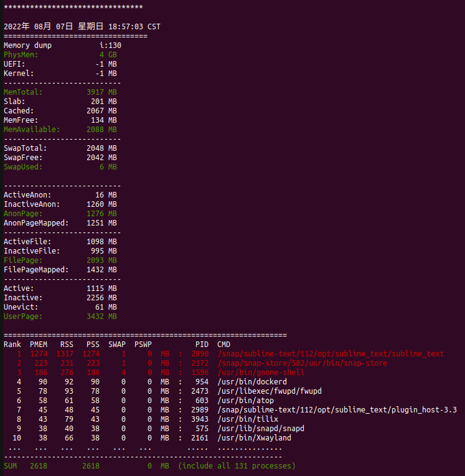Screen dimensions: 465x476
Task: Click the 'Kernel:' label
Action: (x=19, y=74)
